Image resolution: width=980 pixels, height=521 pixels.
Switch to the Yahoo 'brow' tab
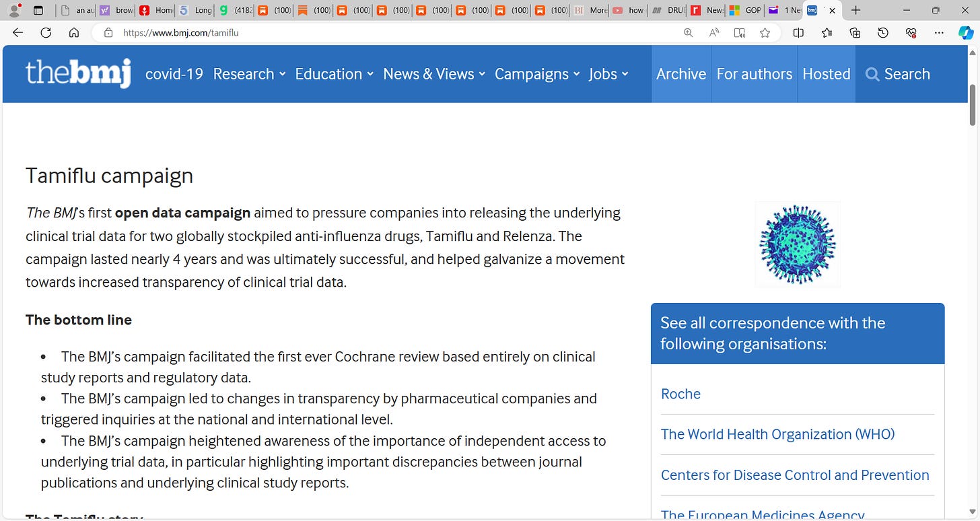click(x=116, y=10)
